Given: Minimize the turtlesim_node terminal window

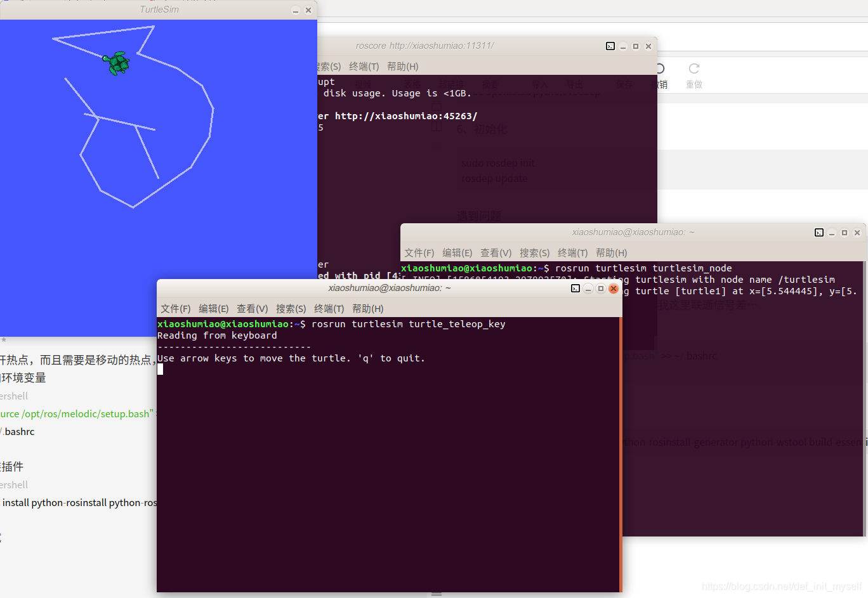Looking at the screenshot, I should click(832, 233).
